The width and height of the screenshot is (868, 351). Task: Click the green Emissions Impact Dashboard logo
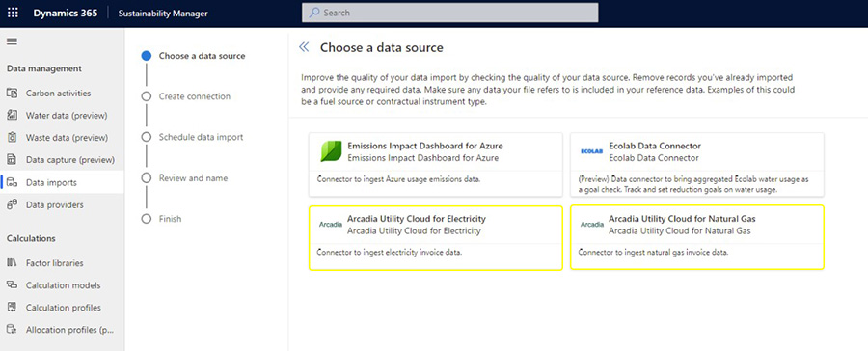331,151
